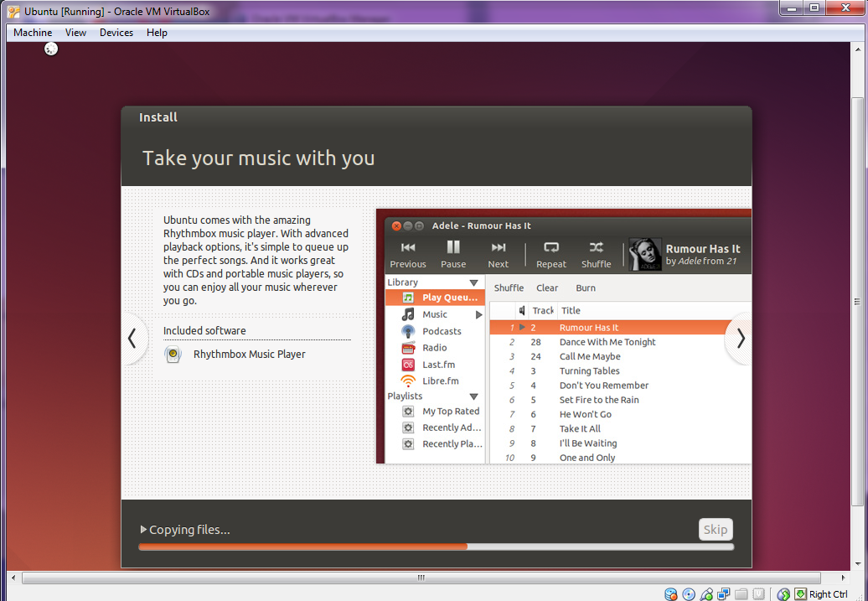The height and width of the screenshot is (601, 868).
Task: Click Pause in the Rhythmbox preview
Action: [453, 254]
